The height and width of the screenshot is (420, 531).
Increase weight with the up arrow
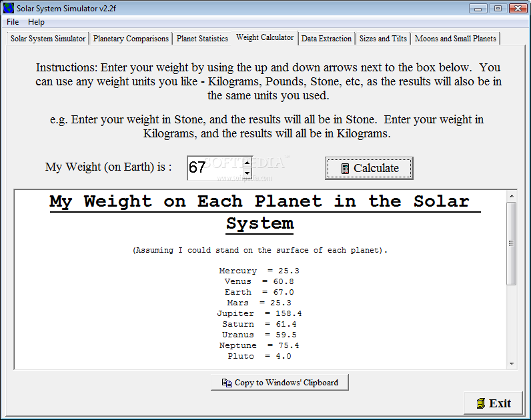(x=247, y=163)
